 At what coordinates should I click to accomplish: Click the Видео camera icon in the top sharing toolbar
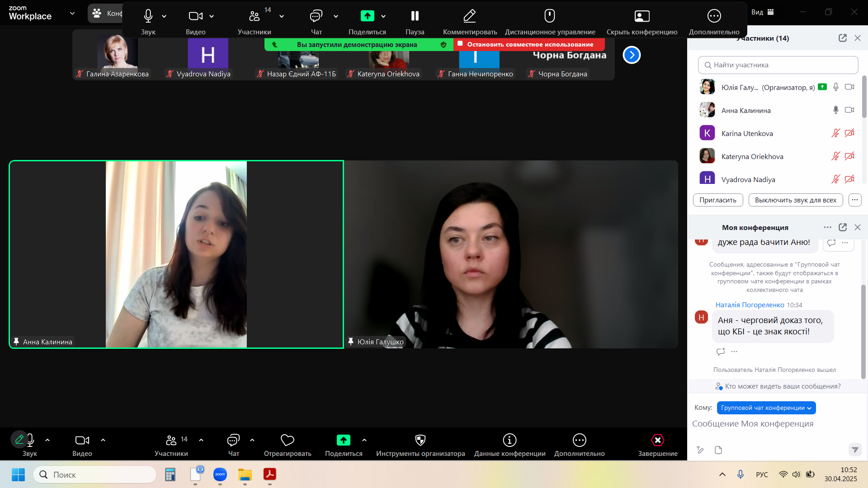(195, 16)
